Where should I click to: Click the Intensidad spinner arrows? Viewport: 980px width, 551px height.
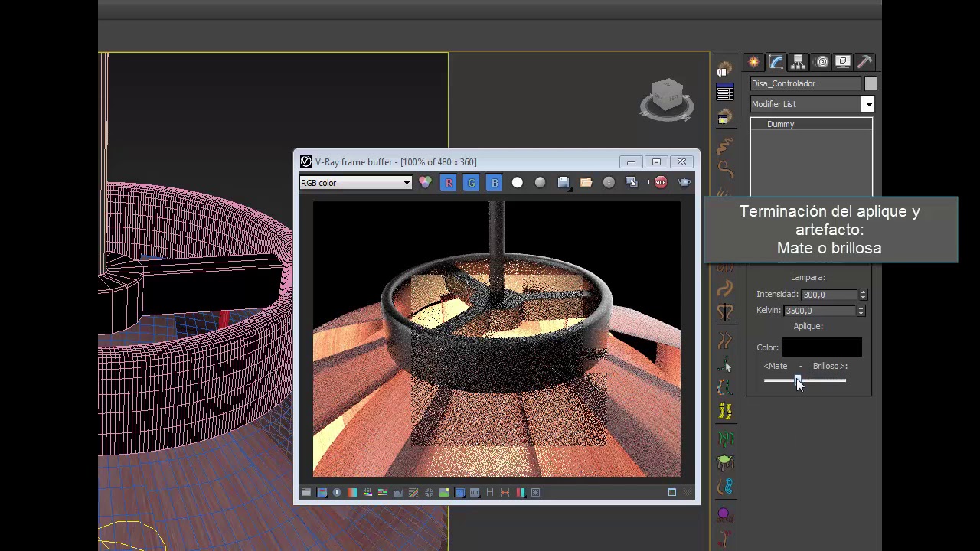[863, 295]
